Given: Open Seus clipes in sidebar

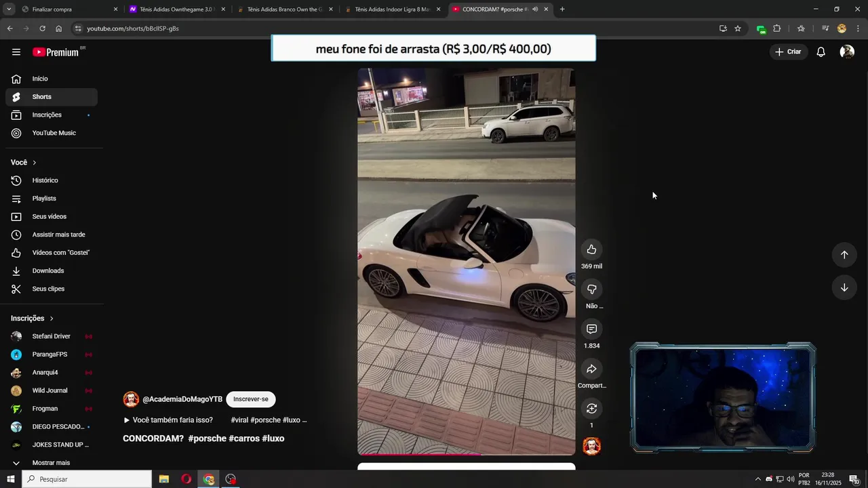Looking at the screenshot, I should point(52,289).
